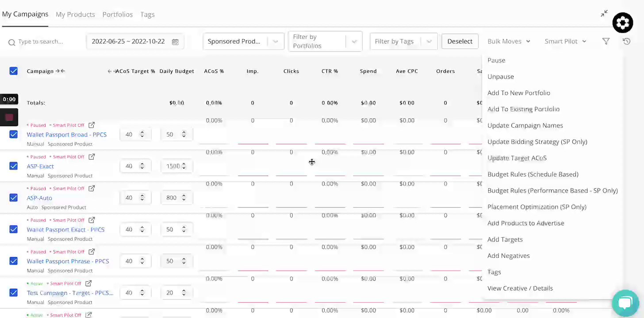Open the history clock icon
This screenshot has width=644, height=318.
tap(626, 41)
